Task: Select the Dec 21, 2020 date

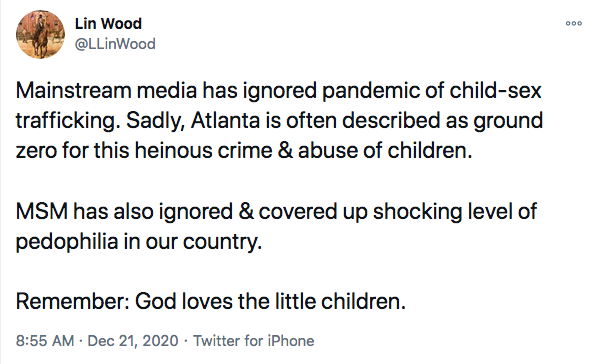Action: (133, 341)
